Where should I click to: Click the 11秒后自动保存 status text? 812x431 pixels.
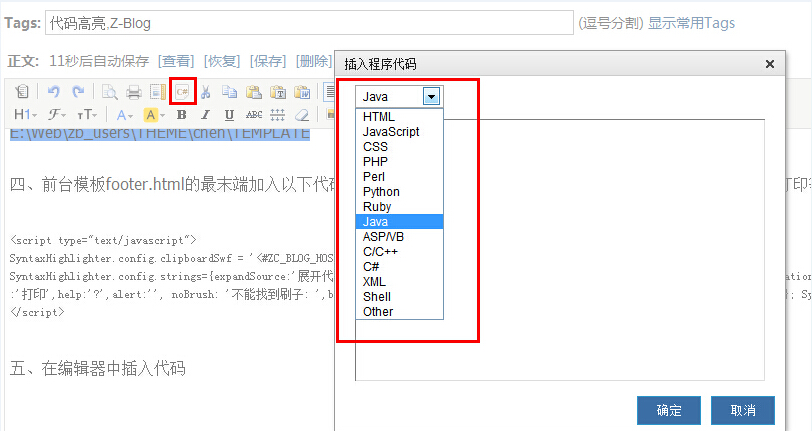[99, 61]
